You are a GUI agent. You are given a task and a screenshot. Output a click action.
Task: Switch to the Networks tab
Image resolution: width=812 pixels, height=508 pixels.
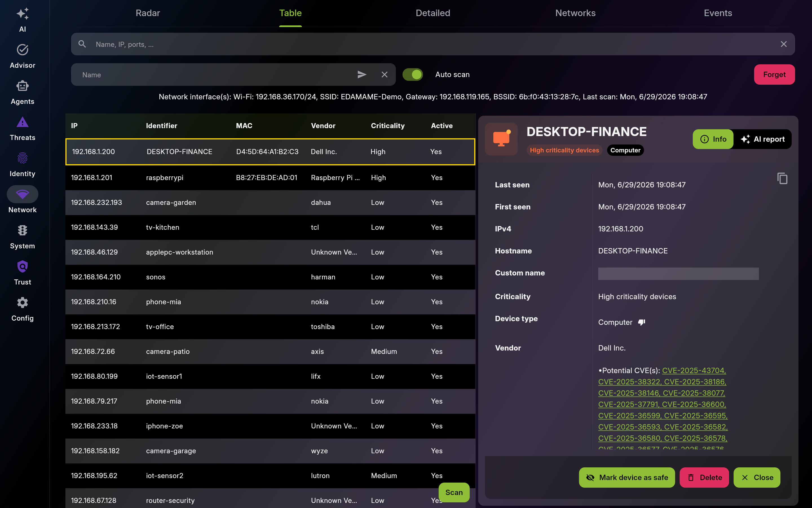point(575,13)
